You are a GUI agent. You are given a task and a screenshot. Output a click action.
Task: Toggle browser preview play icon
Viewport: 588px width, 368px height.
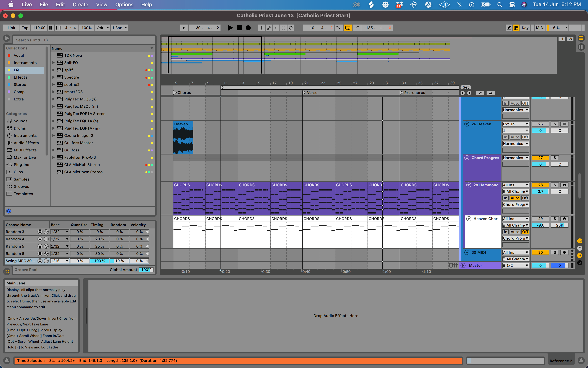7,38
